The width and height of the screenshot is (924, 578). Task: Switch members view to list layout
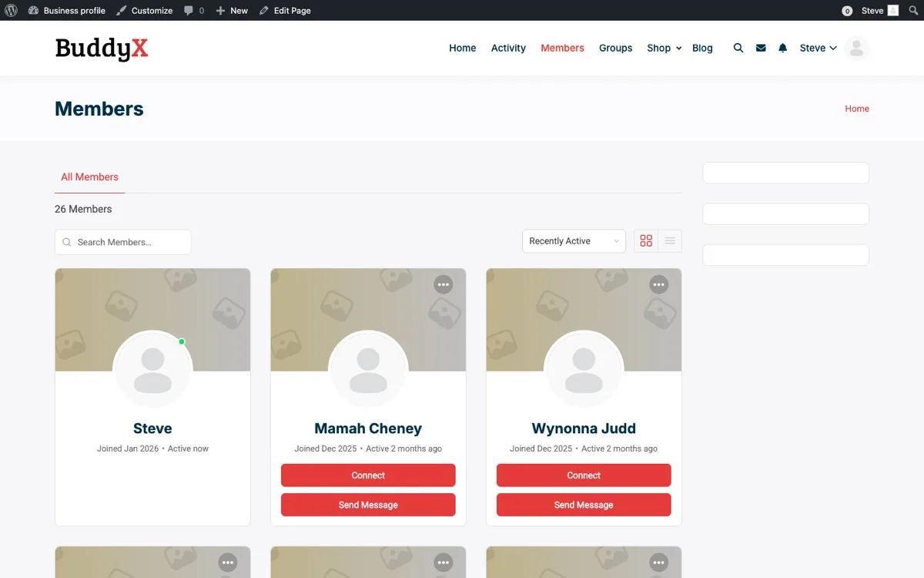671,240
